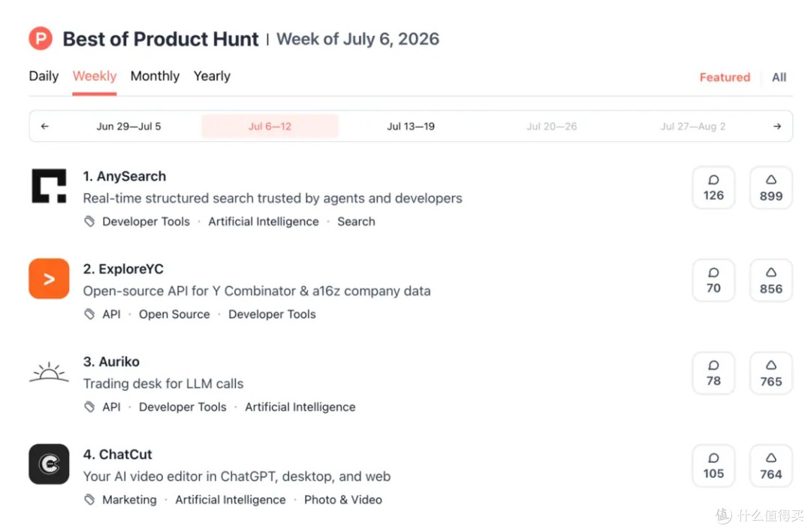Click the API tag under ExploreYC
This screenshot has width=811, height=532.
pyautogui.click(x=111, y=314)
